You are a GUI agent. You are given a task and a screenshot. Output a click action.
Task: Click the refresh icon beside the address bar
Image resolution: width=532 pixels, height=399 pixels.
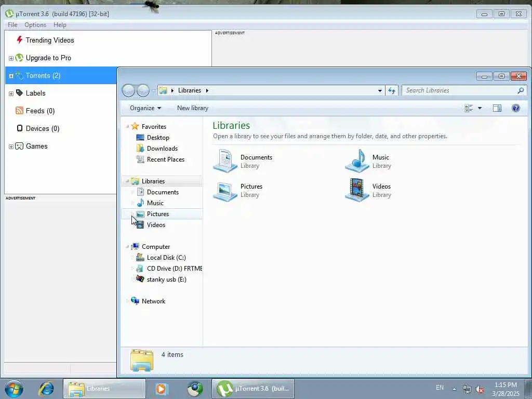[x=392, y=90]
